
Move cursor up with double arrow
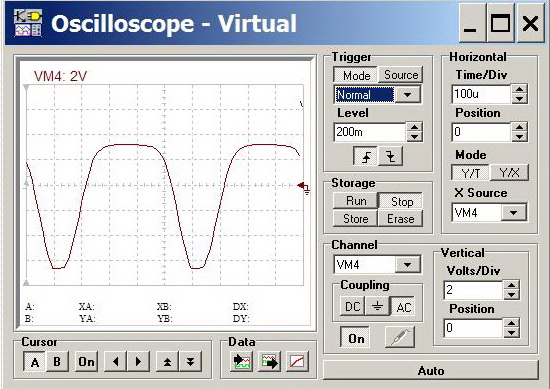click(167, 361)
